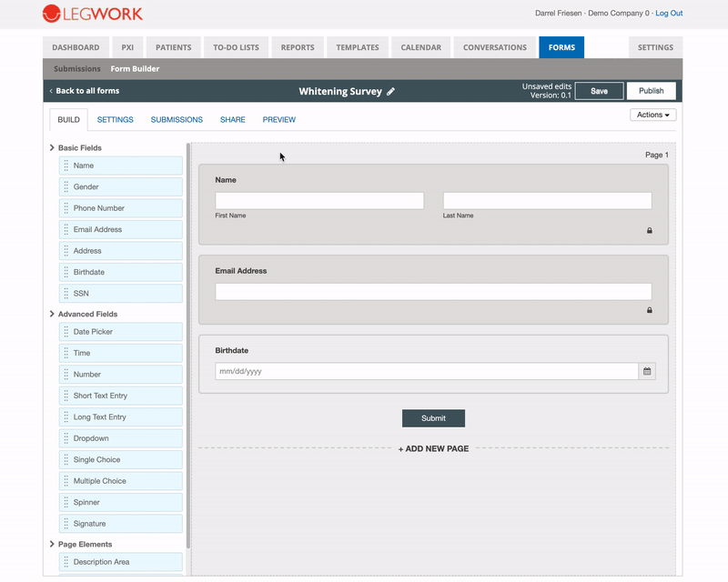Click the field list scrollbar

pyautogui.click(x=188, y=346)
